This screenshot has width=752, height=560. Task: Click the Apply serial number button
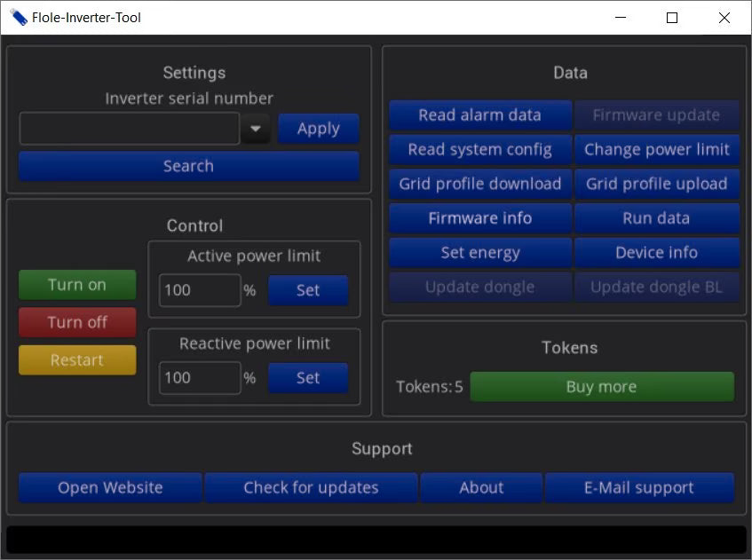click(x=318, y=129)
